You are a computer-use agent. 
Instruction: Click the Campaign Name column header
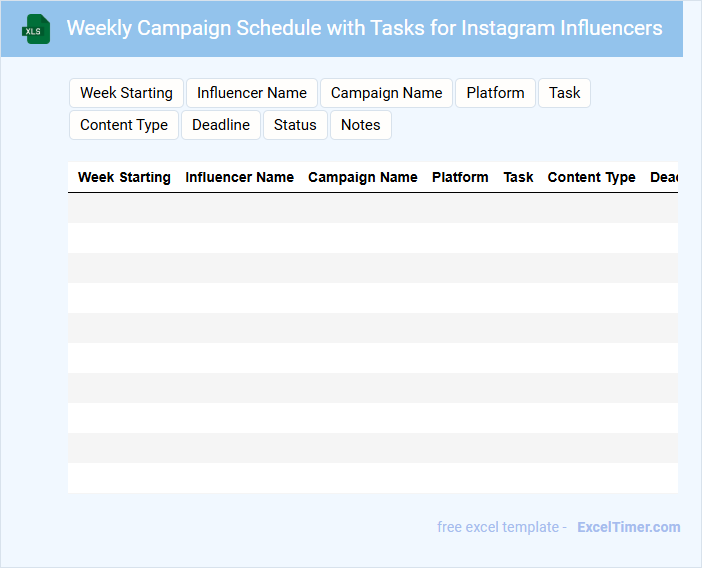pyautogui.click(x=362, y=177)
